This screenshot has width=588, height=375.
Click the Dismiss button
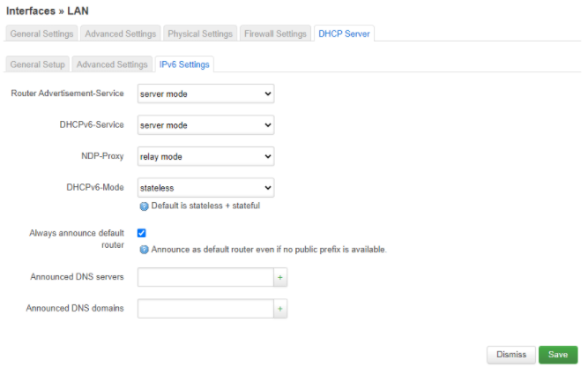click(x=511, y=355)
